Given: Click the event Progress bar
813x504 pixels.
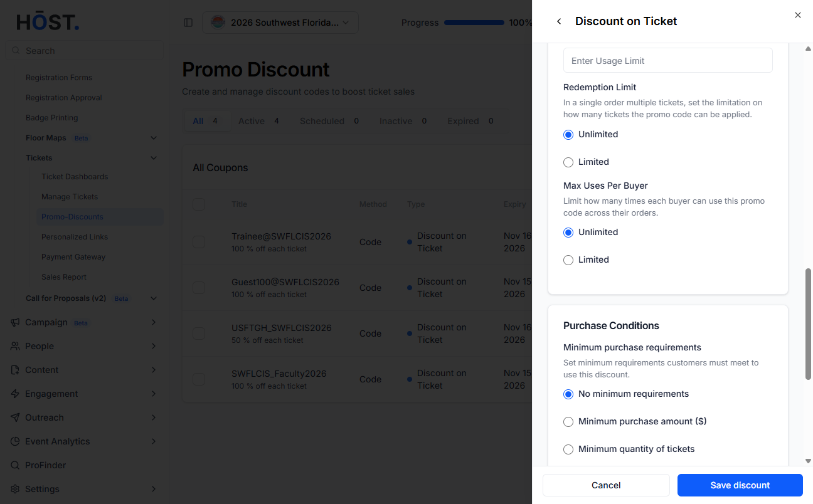Looking at the screenshot, I should (474, 23).
